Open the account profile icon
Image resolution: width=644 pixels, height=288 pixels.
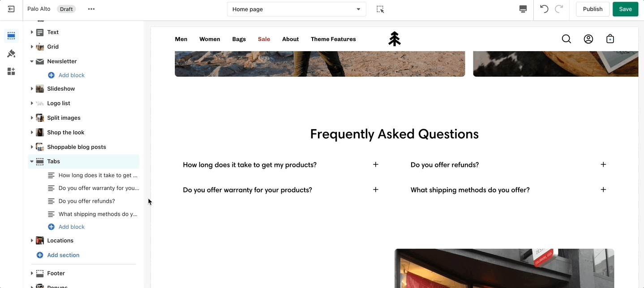[x=588, y=39]
